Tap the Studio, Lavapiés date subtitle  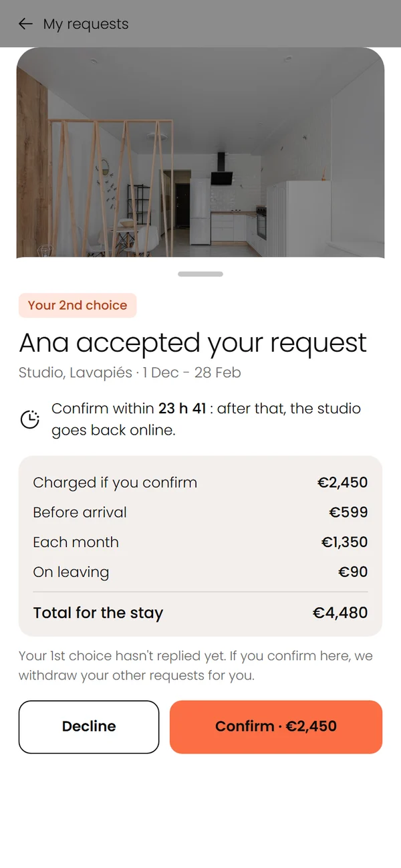[130, 372]
